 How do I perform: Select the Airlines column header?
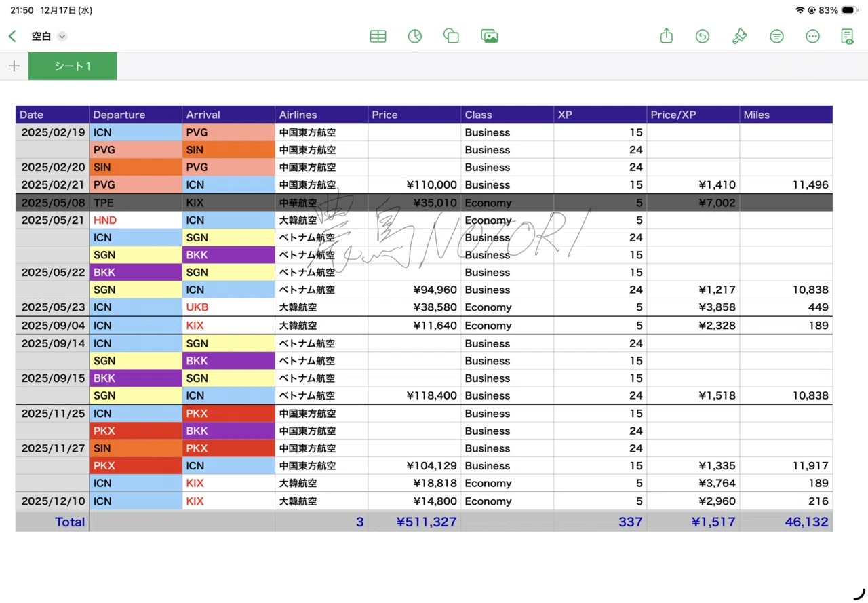(x=321, y=115)
